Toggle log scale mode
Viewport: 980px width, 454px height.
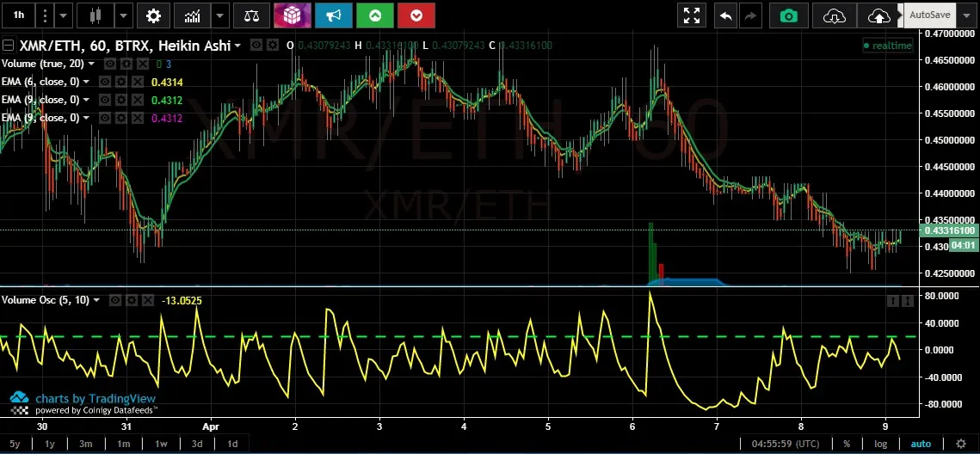tap(880, 444)
